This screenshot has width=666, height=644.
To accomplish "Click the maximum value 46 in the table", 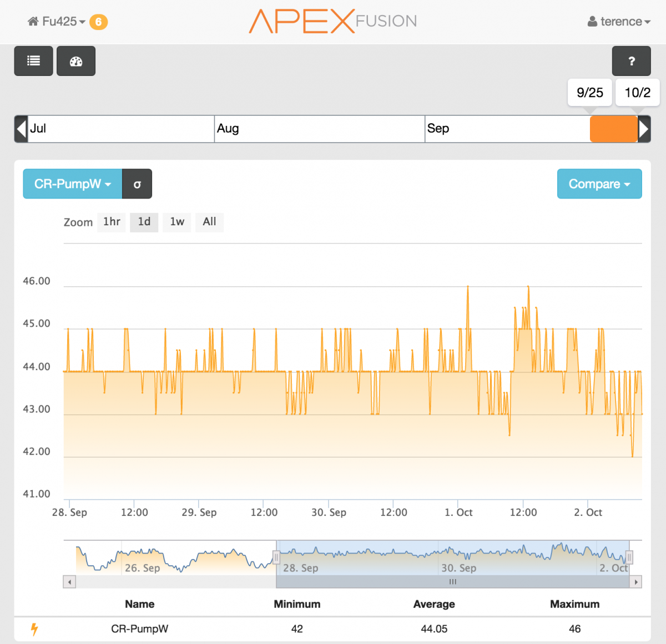I will (x=574, y=629).
